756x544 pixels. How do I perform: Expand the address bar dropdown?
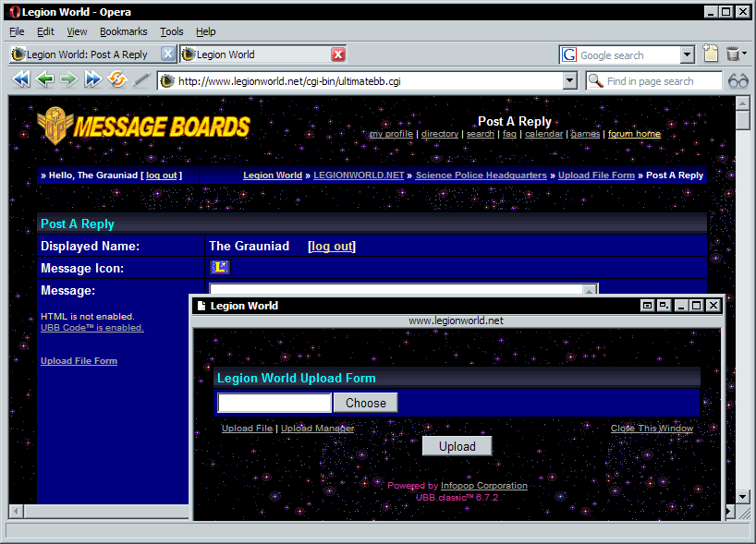point(570,81)
